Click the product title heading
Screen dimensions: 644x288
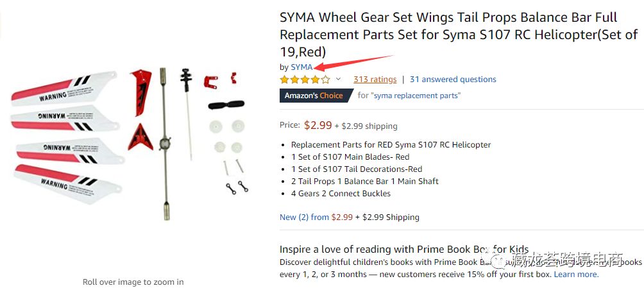click(458, 35)
